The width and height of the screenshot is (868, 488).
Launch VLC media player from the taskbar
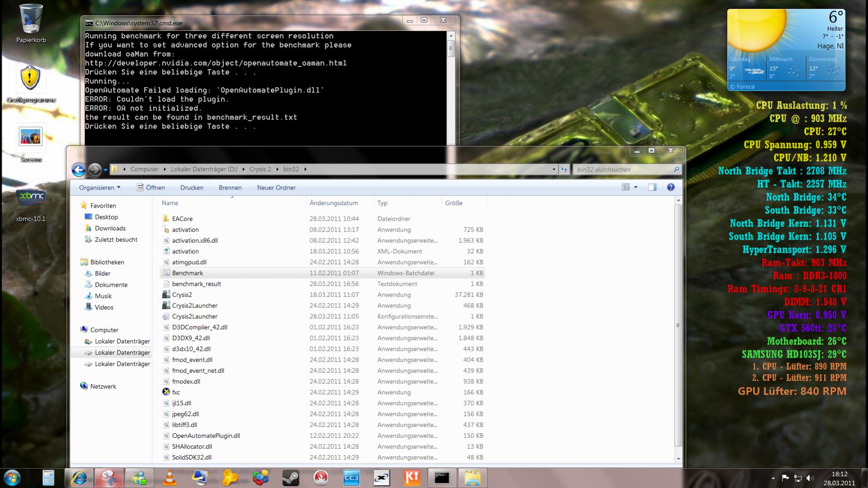click(170, 478)
